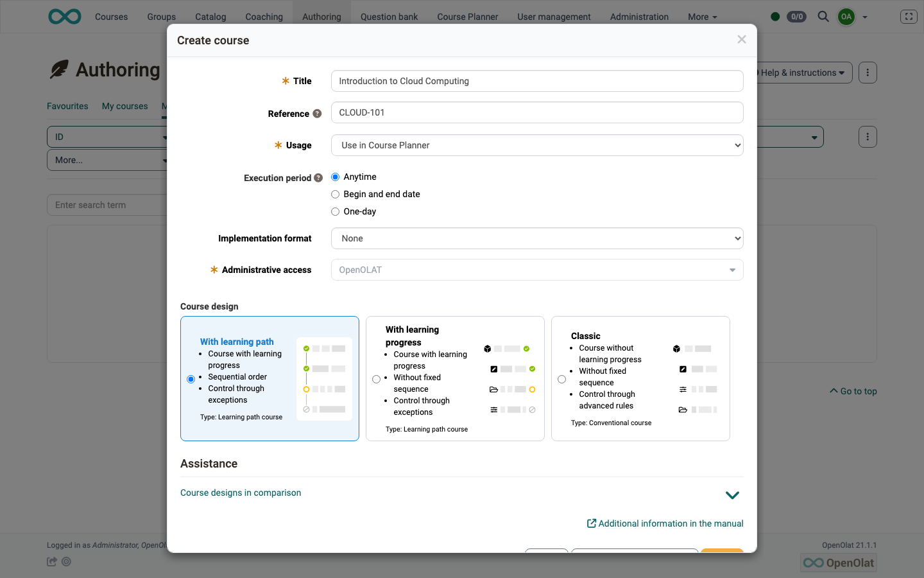The width and height of the screenshot is (924, 578).
Task: Open the search magnifier icon
Action: 823,17
